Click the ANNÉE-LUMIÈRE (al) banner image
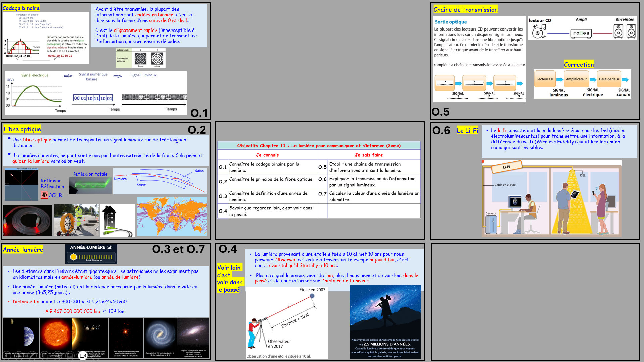 91,254
